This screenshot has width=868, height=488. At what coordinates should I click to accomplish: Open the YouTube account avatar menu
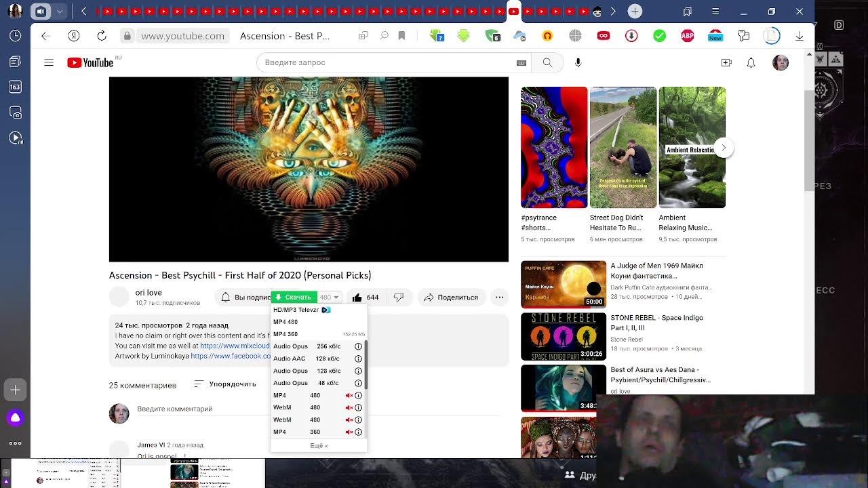[781, 62]
